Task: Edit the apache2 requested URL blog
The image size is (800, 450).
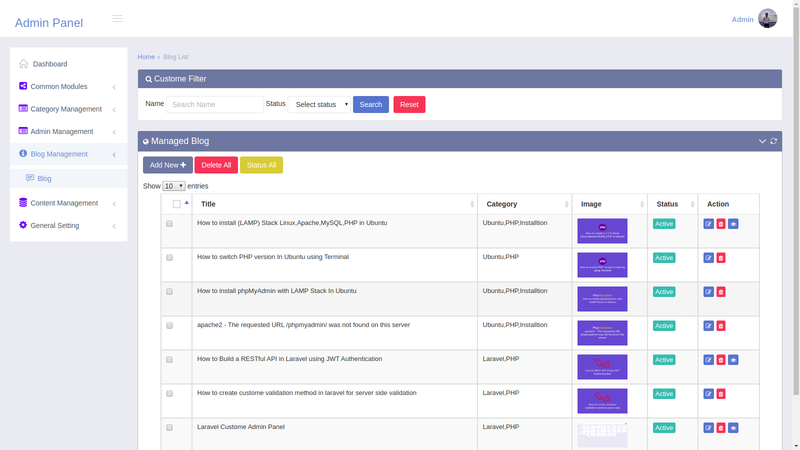Action: coord(709,326)
